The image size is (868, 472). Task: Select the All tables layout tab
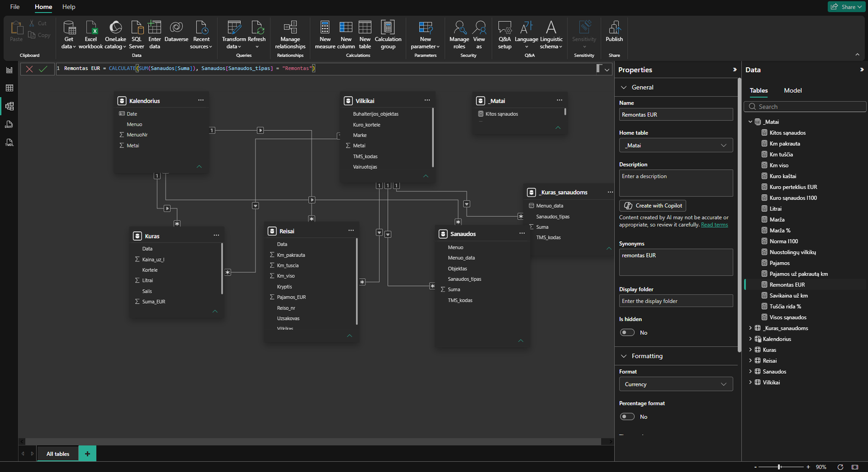(x=58, y=454)
